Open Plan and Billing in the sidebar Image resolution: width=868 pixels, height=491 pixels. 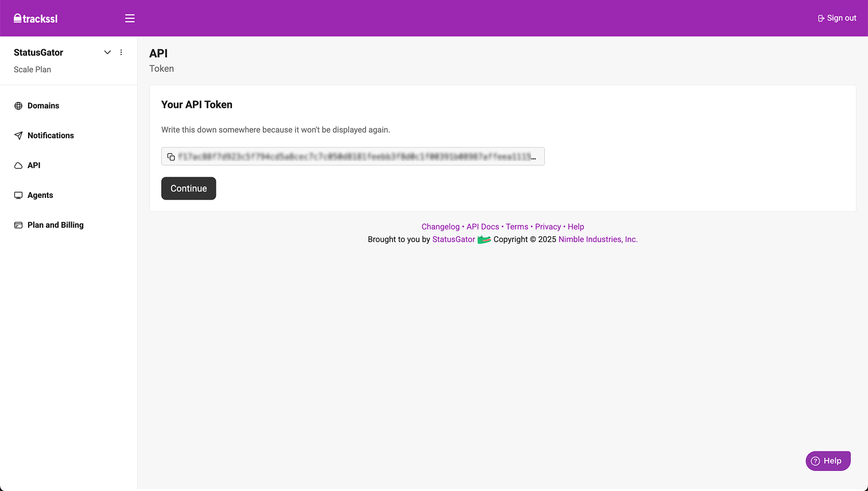[56, 225]
